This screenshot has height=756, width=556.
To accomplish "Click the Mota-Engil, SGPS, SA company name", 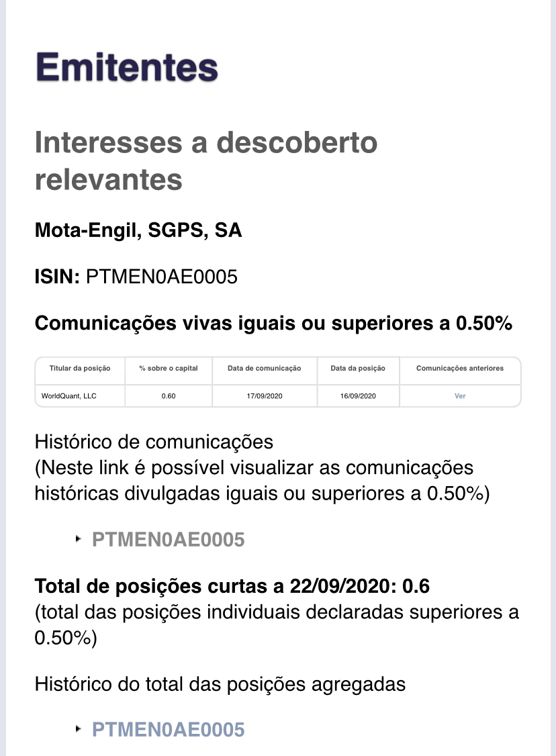I will coord(138,231).
